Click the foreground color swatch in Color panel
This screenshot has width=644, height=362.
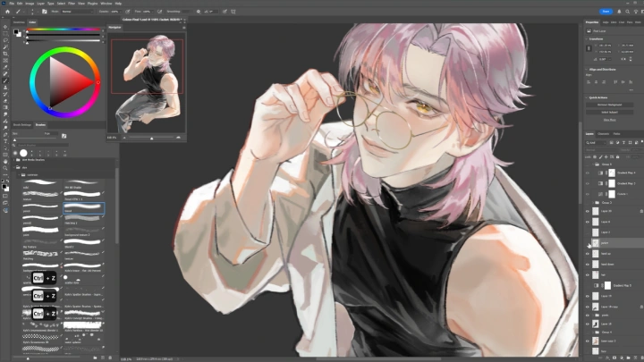coord(16,32)
